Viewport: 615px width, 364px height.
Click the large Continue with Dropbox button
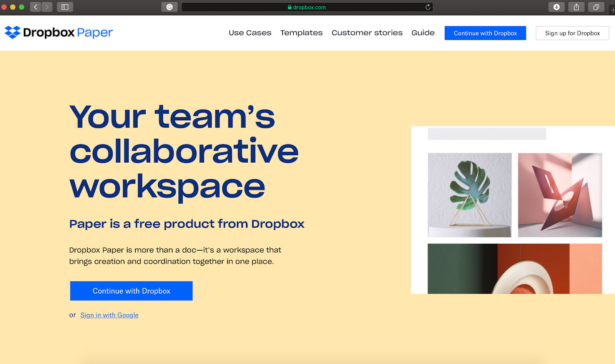click(131, 291)
